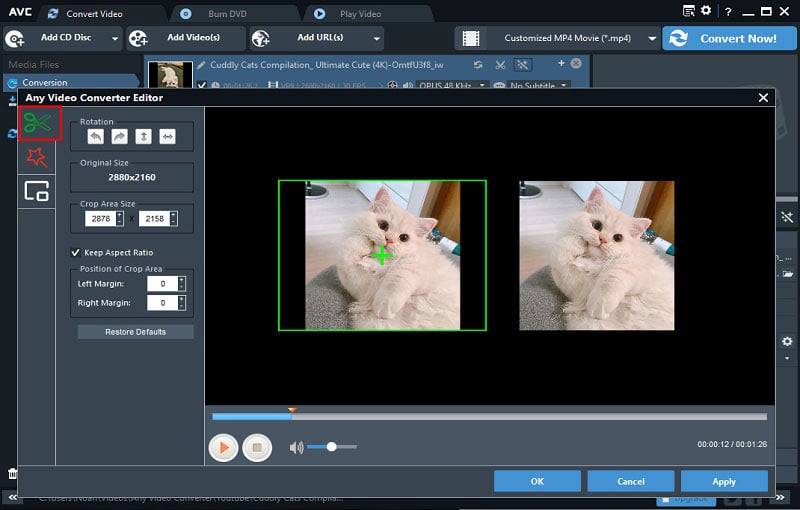Click the video timeline progress bar
The height and width of the screenshot is (510, 800).
point(489,417)
